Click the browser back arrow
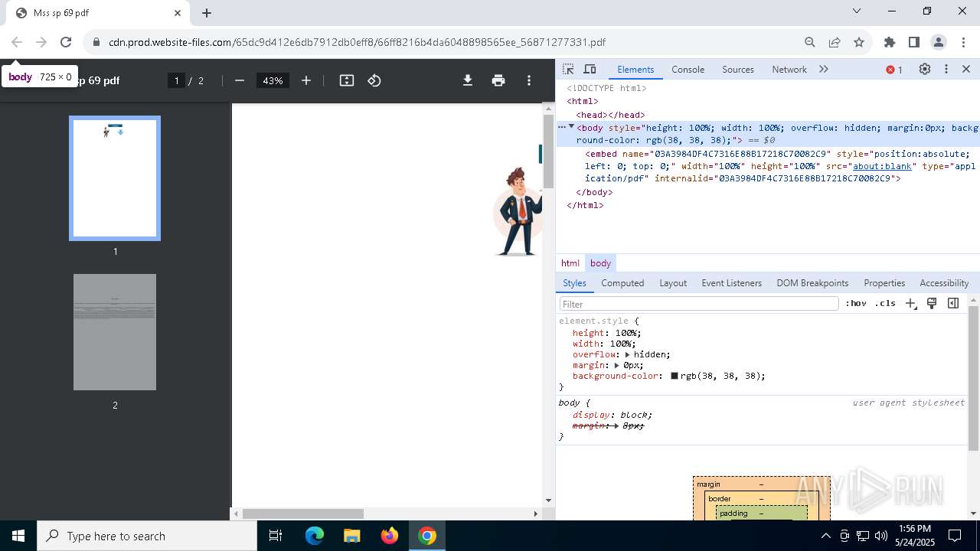Screen dimensions: 980x551 click(17, 42)
